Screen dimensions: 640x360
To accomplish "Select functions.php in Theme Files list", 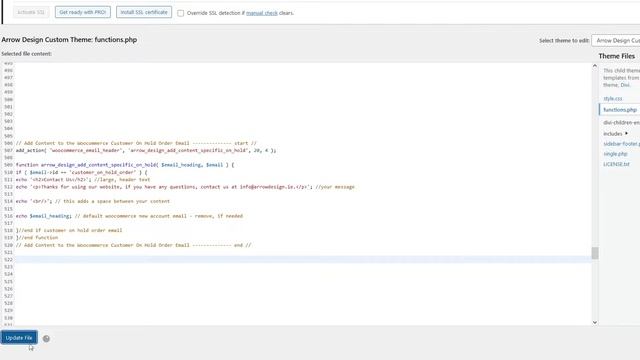I will click(620, 110).
